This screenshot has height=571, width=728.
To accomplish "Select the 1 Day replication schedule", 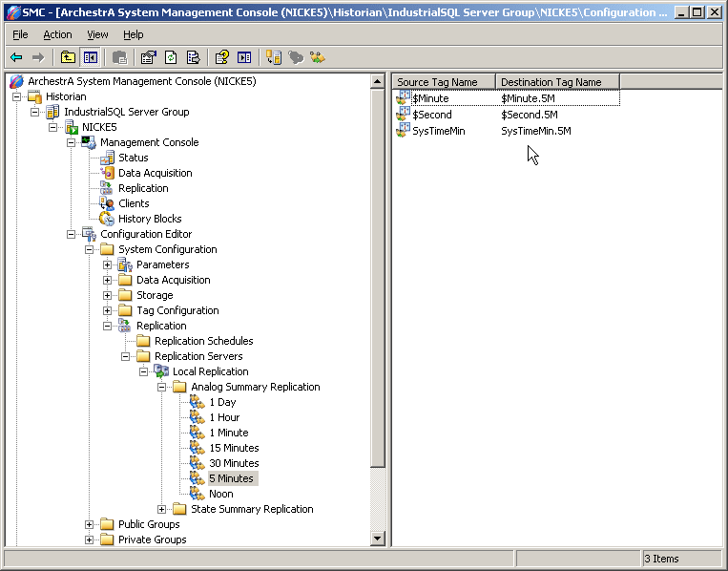I will point(223,402).
